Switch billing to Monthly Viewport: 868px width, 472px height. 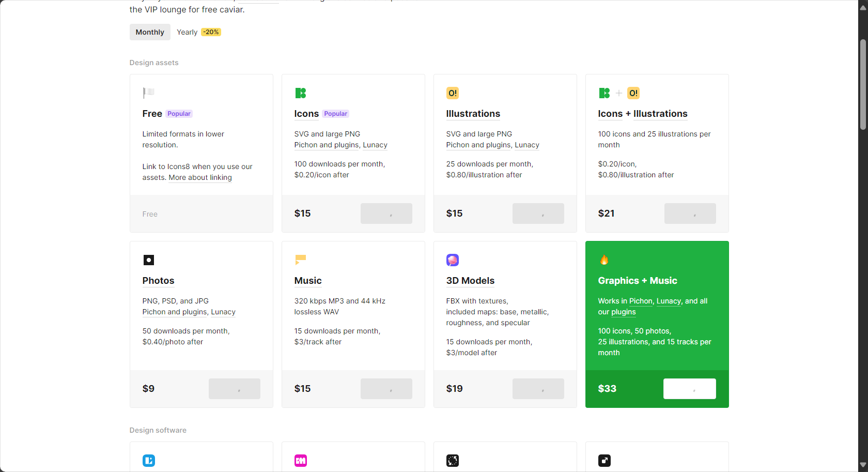(x=150, y=32)
